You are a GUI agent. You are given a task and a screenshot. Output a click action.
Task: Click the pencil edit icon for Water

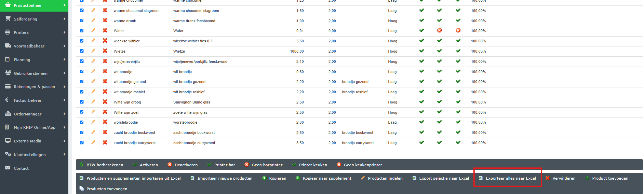[x=93, y=30]
